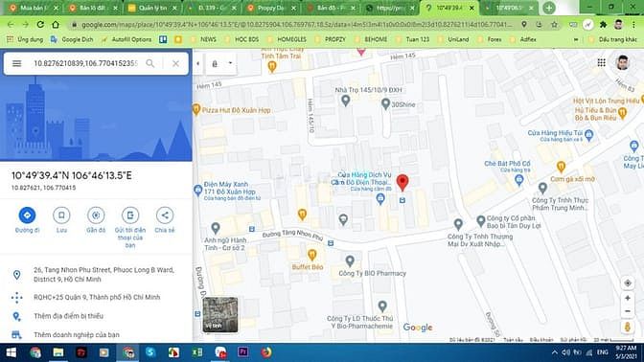Open the Google account avatar on map
The image size is (644, 362).
(623, 62)
